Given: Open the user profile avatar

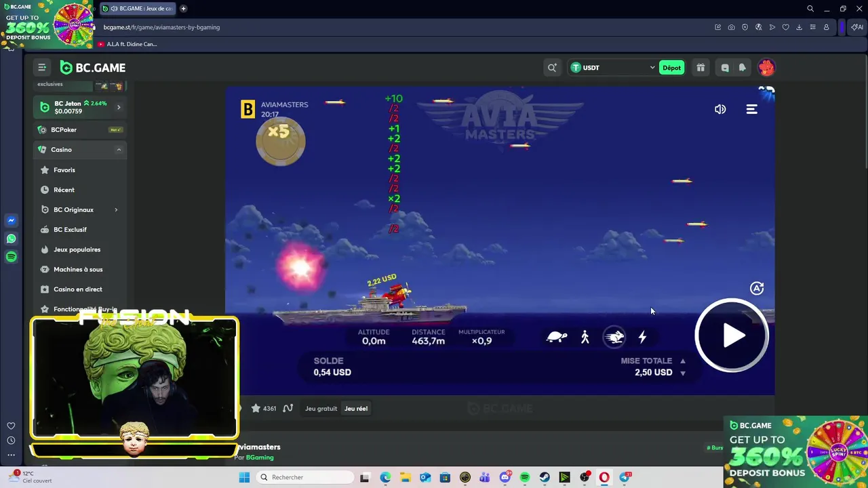Looking at the screenshot, I should pos(766,68).
